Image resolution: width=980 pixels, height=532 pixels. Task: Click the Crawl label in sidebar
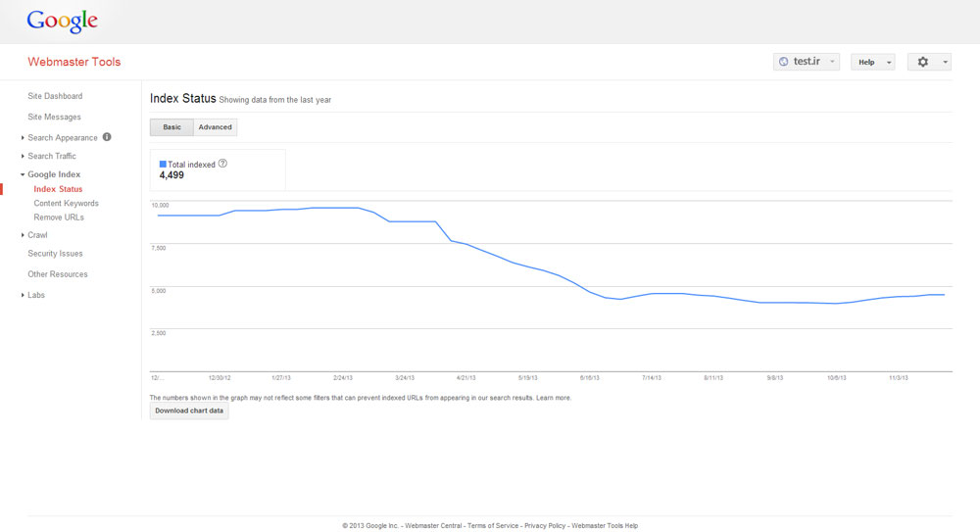37,235
